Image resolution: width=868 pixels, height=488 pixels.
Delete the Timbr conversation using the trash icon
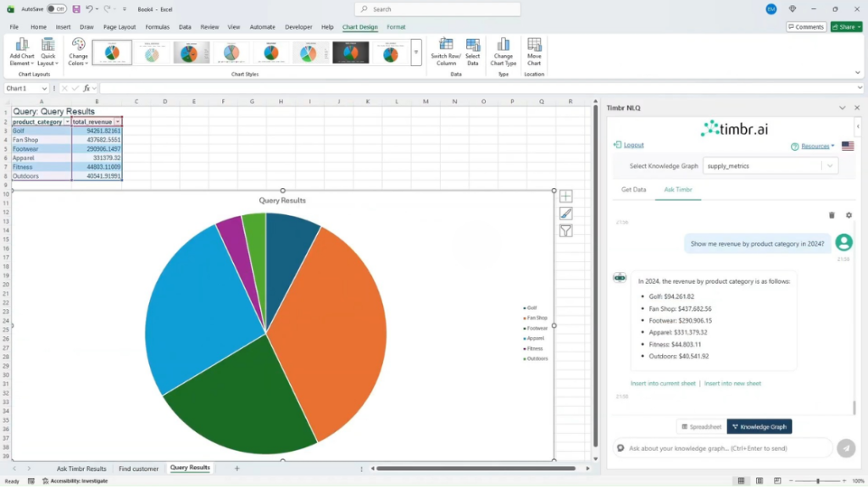pyautogui.click(x=832, y=214)
